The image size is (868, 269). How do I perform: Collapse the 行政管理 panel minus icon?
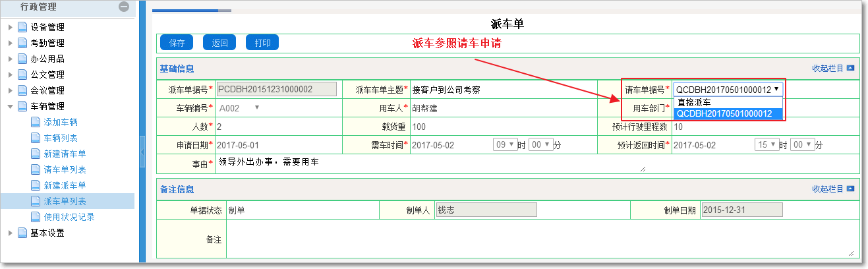(x=123, y=7)
